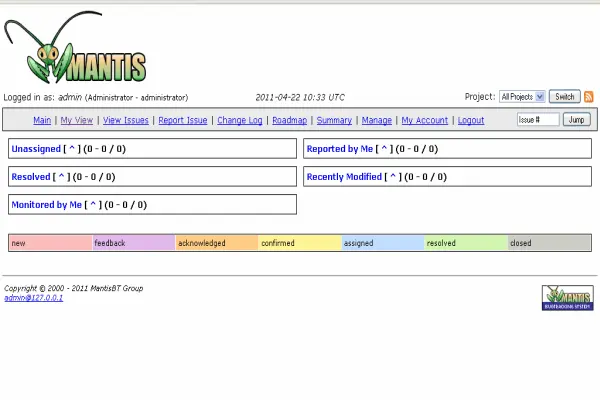Click the caret link beside Unassigned
This screenshot has height=400, width=600.
pos(70,149)
